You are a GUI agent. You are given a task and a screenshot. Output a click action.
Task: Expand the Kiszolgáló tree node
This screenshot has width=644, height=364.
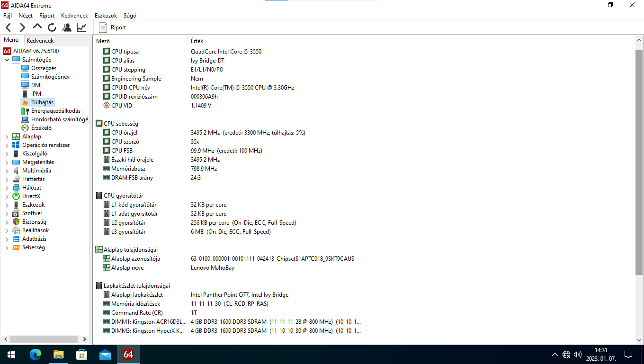(7, 154)
